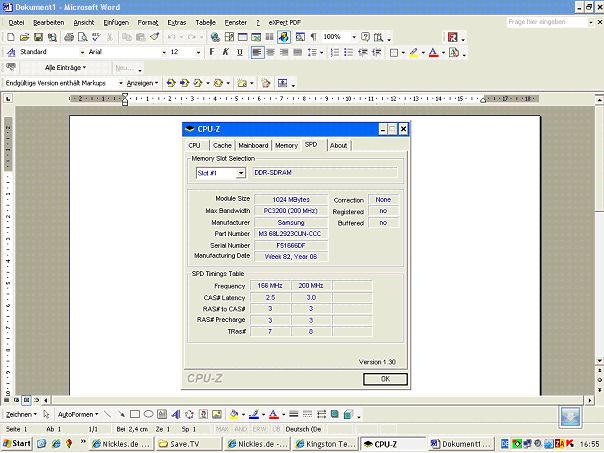The width and height of the screenshot is (604, 453).
Task: Open the Endgültige Version markup dropdown
Action: click(x=121, y=83)
